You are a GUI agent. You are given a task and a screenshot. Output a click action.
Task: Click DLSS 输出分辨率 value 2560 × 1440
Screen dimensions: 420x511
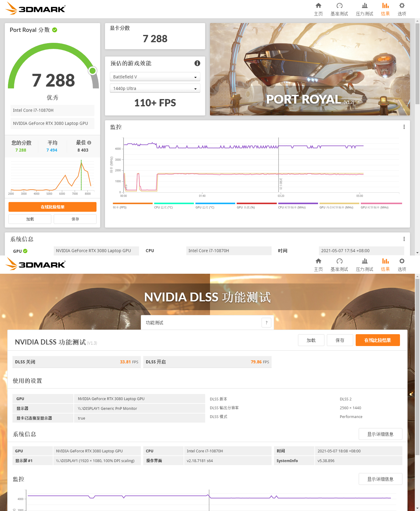click(x=351, y=408)
